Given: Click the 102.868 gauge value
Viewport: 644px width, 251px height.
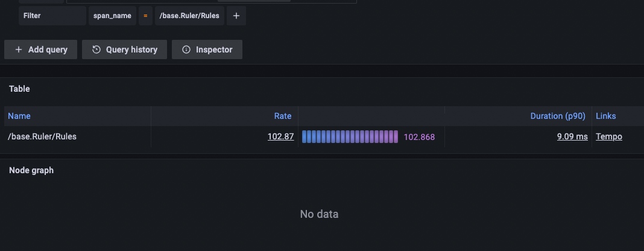Looking at the screenshot, I should point(419,137).
